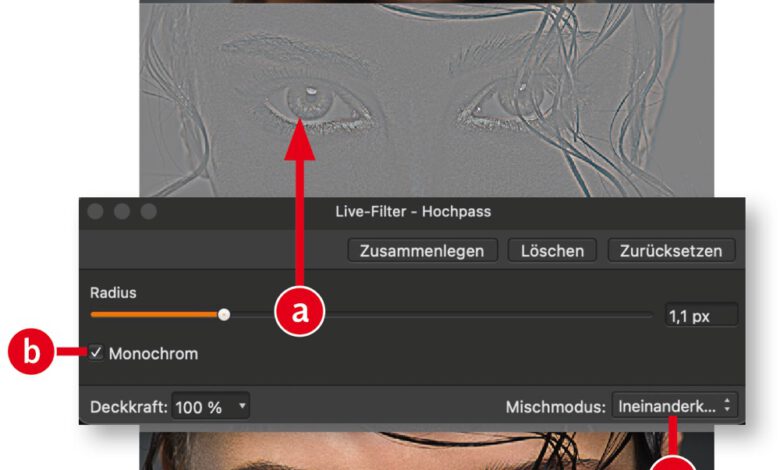Open the Mischmodus blend mode dropdown

(x=675, y=406)
